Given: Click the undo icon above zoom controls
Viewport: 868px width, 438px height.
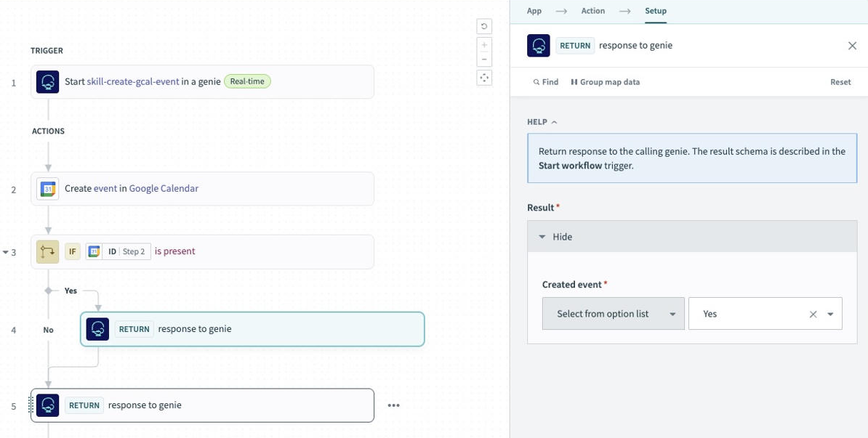Looking at the screenshot, I should coord(484,27).
